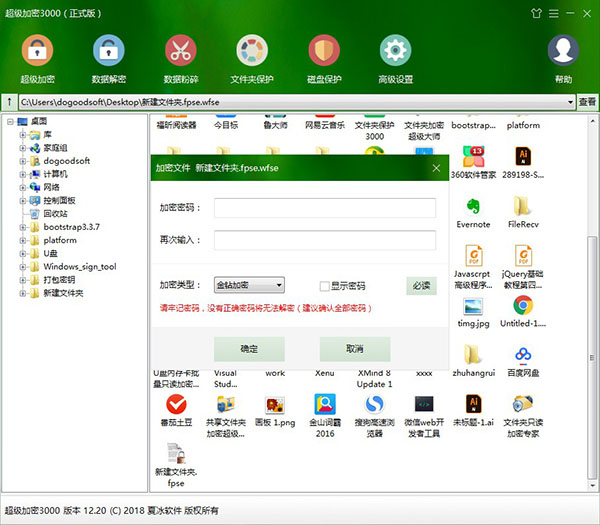
Task: Expand the 控制面板 tree node
Action: tap(23, 201)
